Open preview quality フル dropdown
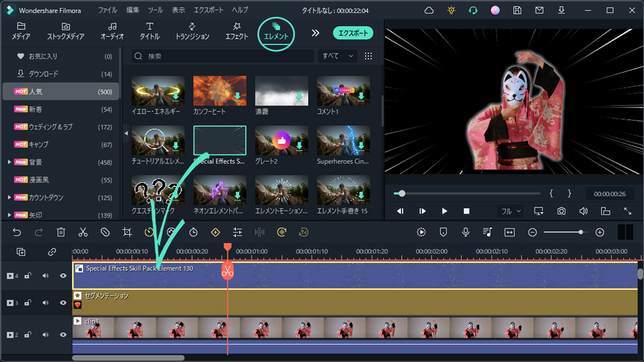Viewport: 644px width, 362px height. point(511,211)
